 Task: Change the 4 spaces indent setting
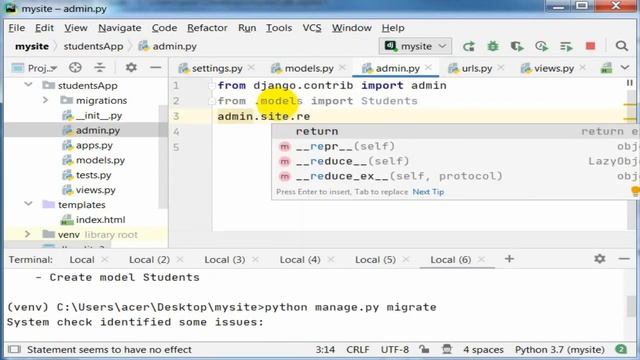tap(483, 350)
